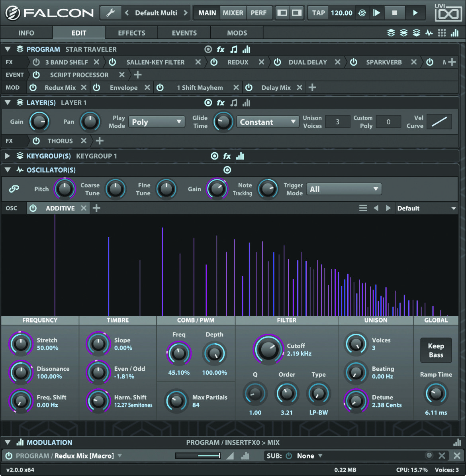This screenshot has height=476, width=466.
Task: Open the grid dots view icon
Action: [x=442, y=33]
